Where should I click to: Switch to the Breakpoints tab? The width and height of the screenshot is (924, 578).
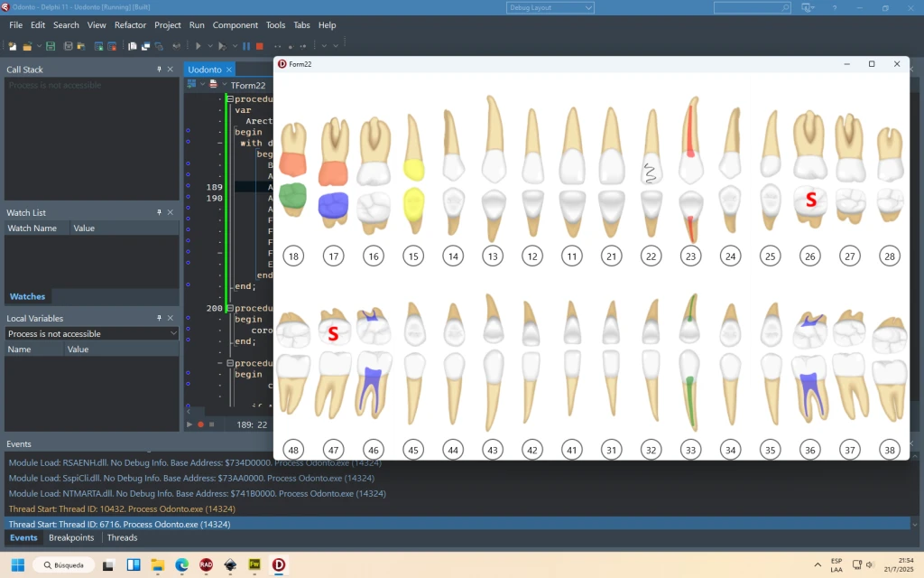click(x=71, y=537)
